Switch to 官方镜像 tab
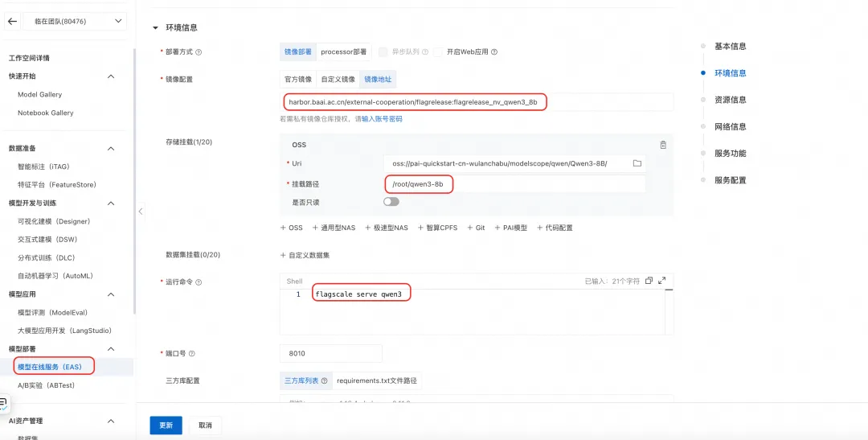The image size is (868, 440). click(298, 80)
